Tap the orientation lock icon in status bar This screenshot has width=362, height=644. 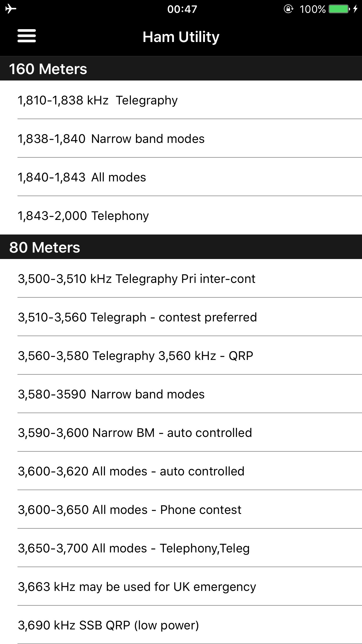(288, 9)
